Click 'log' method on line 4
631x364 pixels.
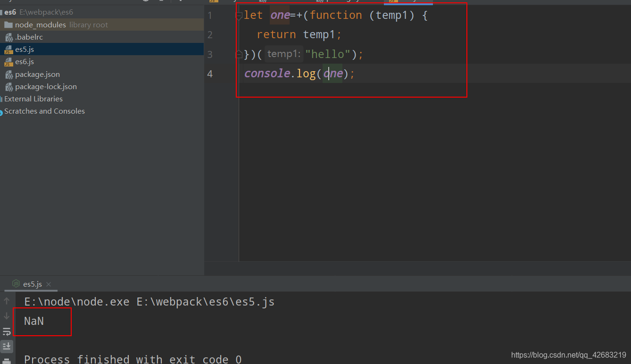tap(306, 74)
